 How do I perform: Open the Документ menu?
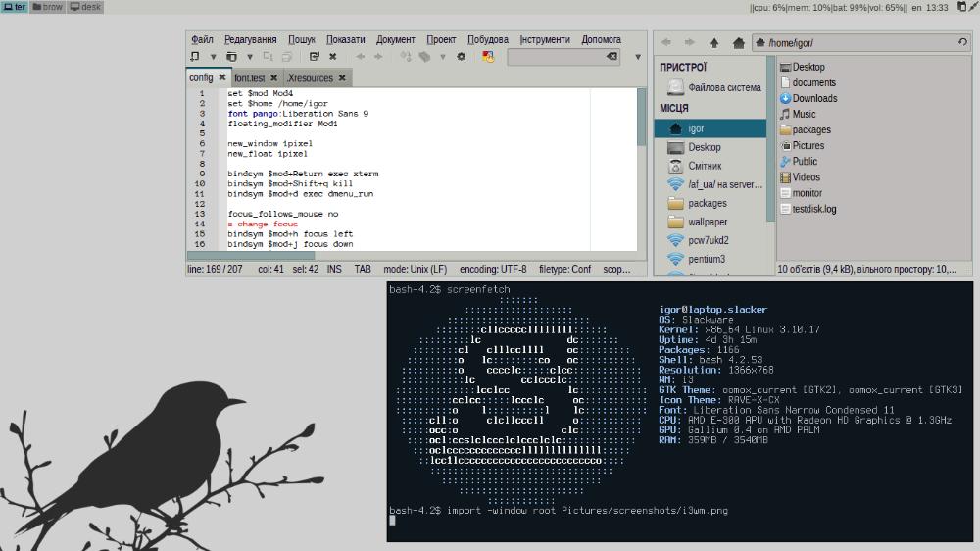(395, 39)
